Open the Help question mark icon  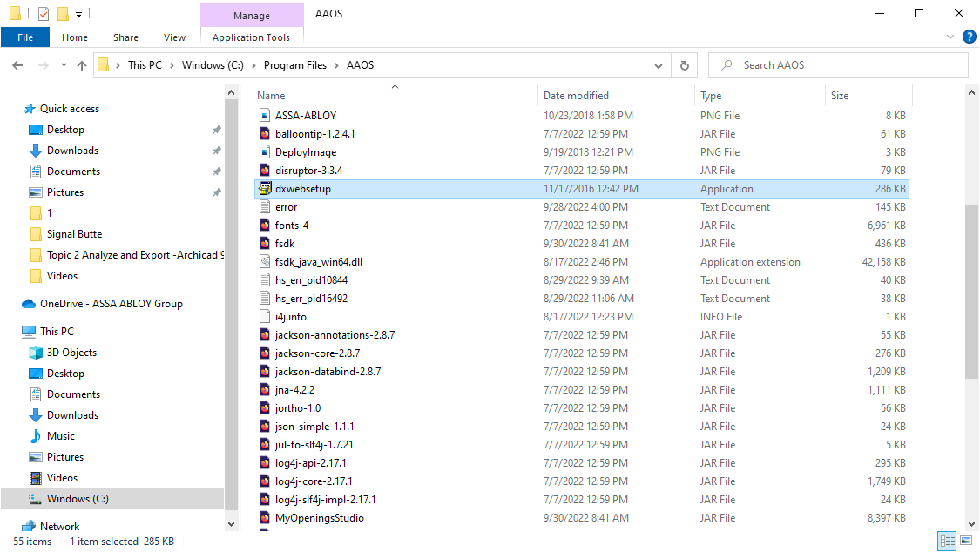(970, 37)
